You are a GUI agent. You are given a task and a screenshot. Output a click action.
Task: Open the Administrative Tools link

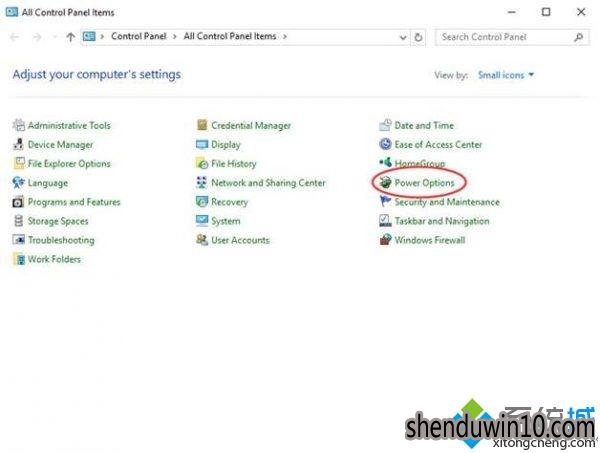tap(69, 125)
